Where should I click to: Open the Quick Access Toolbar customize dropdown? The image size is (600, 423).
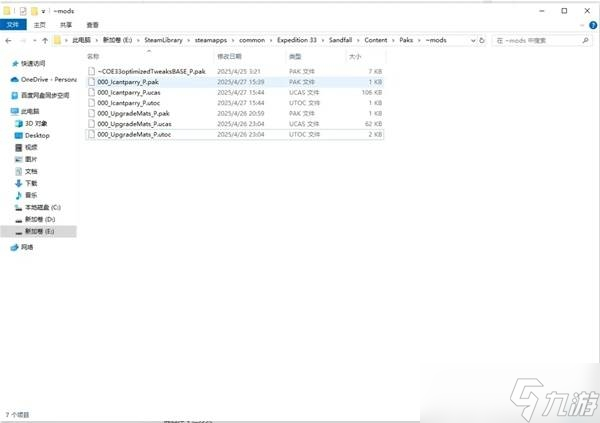point(44,11)
